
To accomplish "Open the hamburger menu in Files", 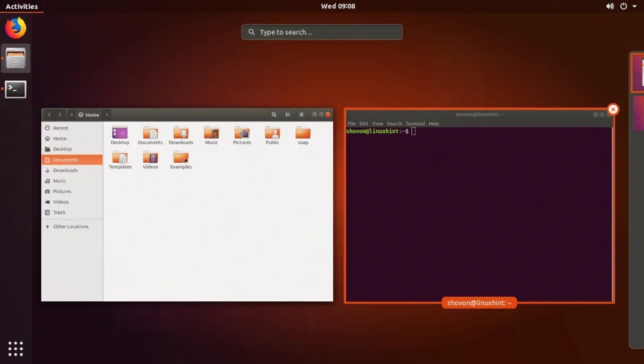I will (x=302, y=115).
